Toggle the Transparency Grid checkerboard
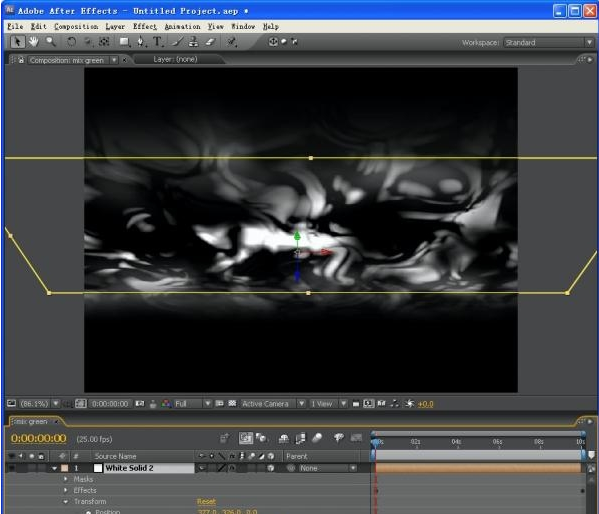This screenshot has width=599, height=514. tap(232, 404)
